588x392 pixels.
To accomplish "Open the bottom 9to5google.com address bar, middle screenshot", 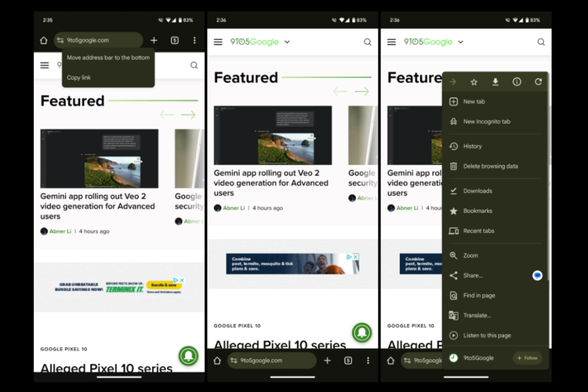I will click(272, 361).
